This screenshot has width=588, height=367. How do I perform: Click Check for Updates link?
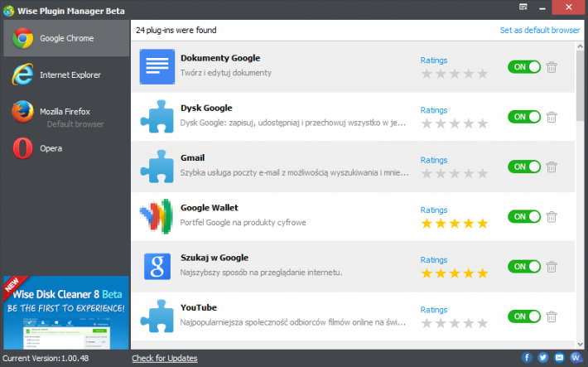(165, 358)
